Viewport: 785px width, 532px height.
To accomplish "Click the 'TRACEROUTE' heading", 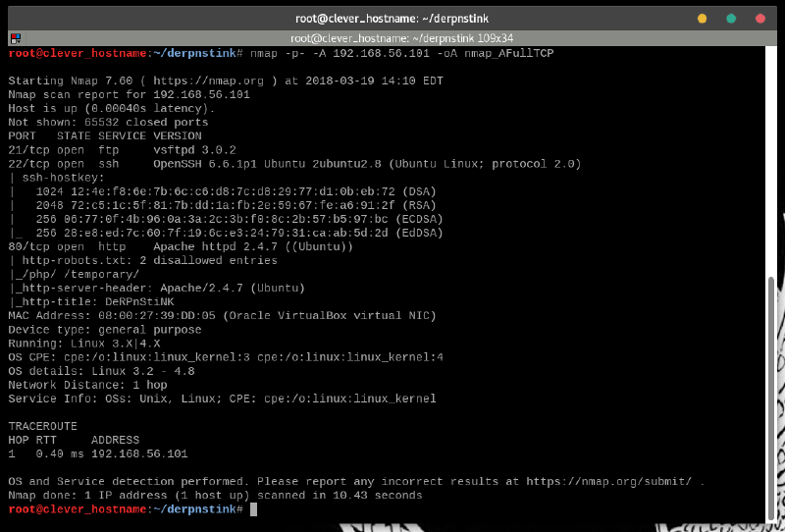I will tap(42, 426).
